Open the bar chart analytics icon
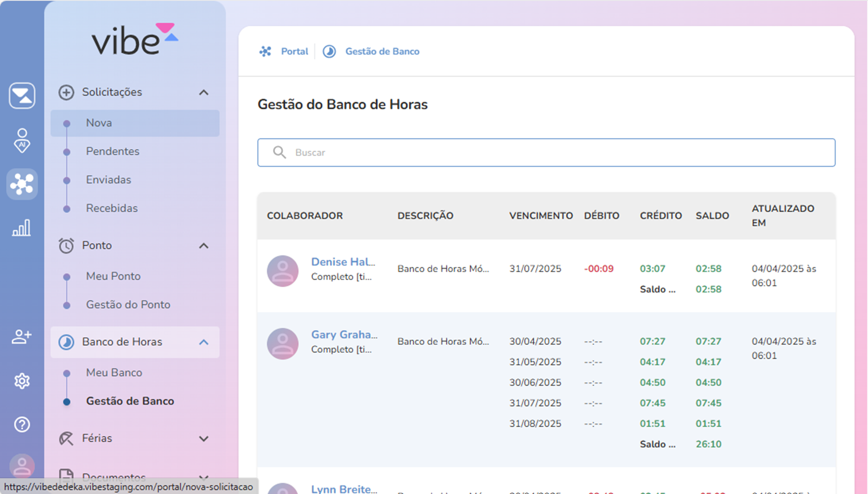The image size is (868, 494). click(x=22, y=228)
